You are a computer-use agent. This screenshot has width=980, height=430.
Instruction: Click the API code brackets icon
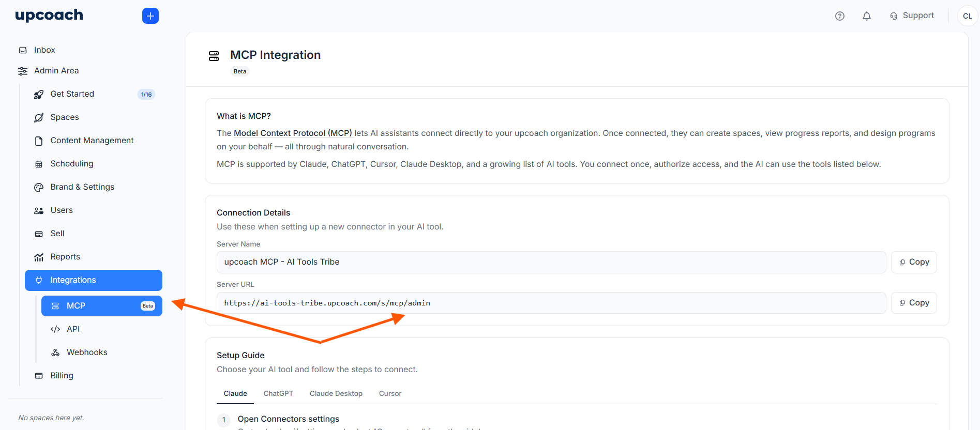tap(55, 329)
